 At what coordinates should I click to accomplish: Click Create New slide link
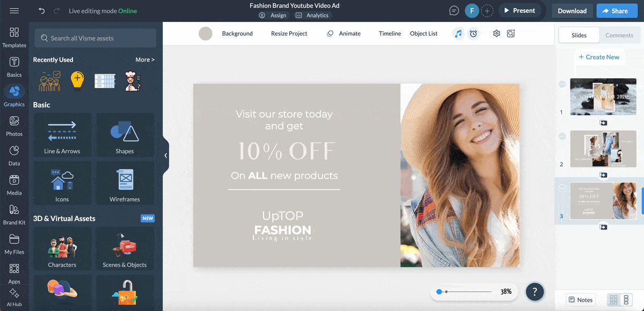click(598, 57)
